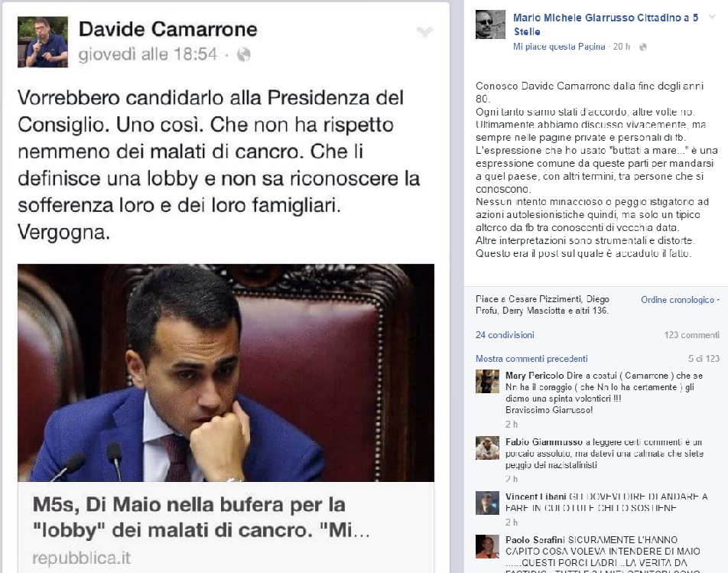Open Davide Camarrone's profile picture
The height and width of the screenshot is (573, 728).
click(43, 42)
